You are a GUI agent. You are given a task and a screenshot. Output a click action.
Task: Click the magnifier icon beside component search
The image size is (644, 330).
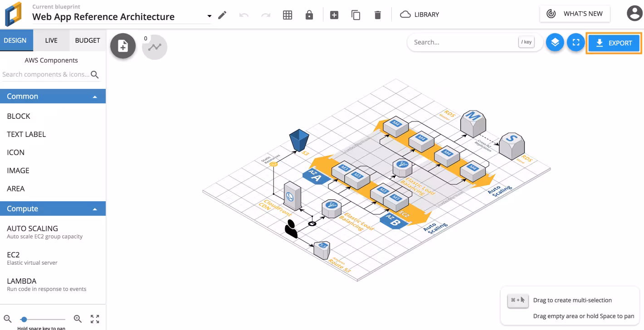(x=95, y=75)
